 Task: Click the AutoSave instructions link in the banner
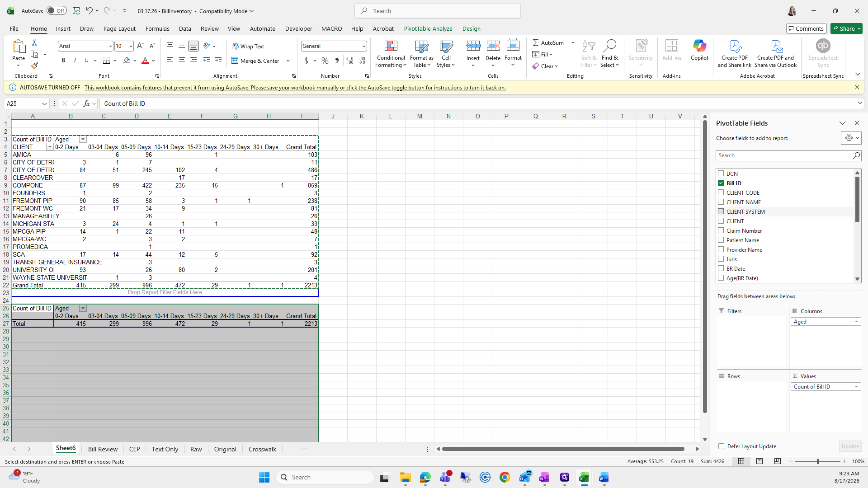click(295, 88)
